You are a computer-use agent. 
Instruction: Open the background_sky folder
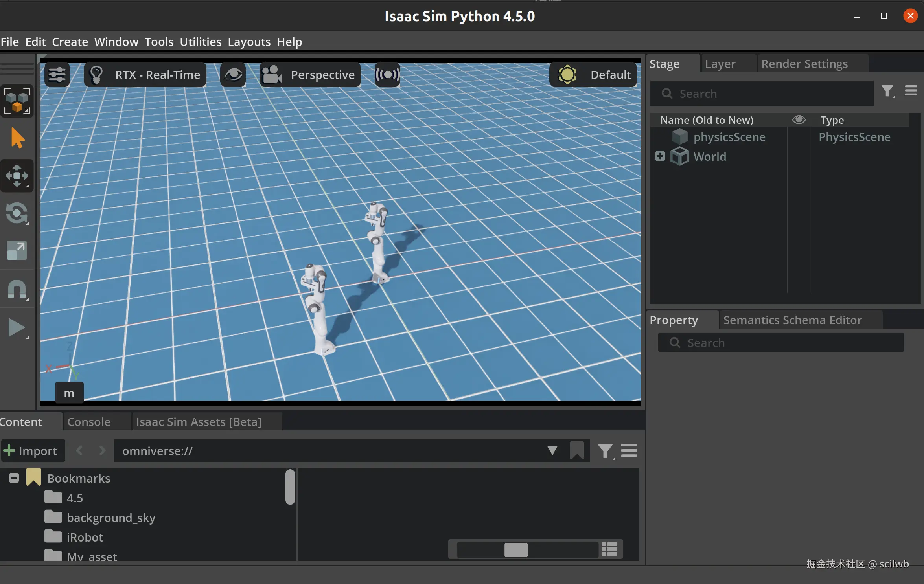click(x=111, y=518)
